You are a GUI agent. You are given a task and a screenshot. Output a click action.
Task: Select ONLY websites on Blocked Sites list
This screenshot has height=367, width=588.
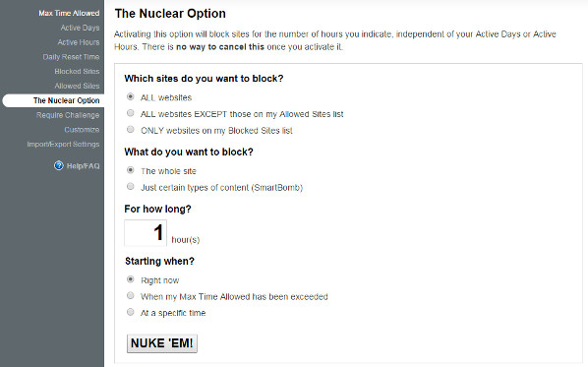pos(130,130)
